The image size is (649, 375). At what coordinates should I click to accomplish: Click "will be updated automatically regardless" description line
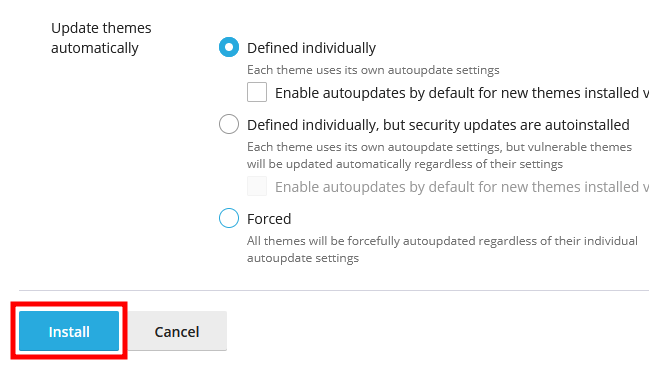tap(405, 164)
